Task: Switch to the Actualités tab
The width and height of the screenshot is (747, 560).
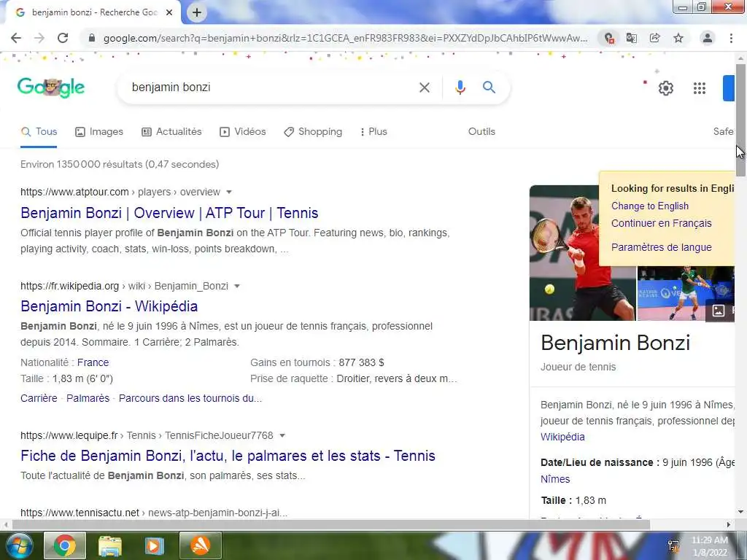Action: pos(171,132)
